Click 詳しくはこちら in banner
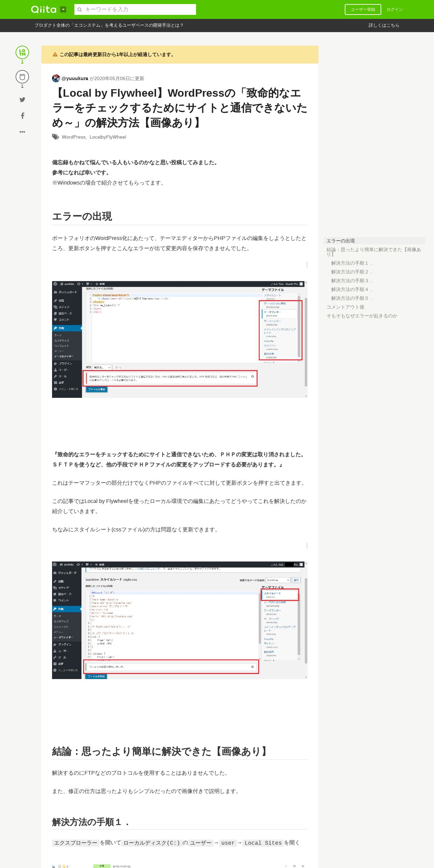 pos(384,25)
